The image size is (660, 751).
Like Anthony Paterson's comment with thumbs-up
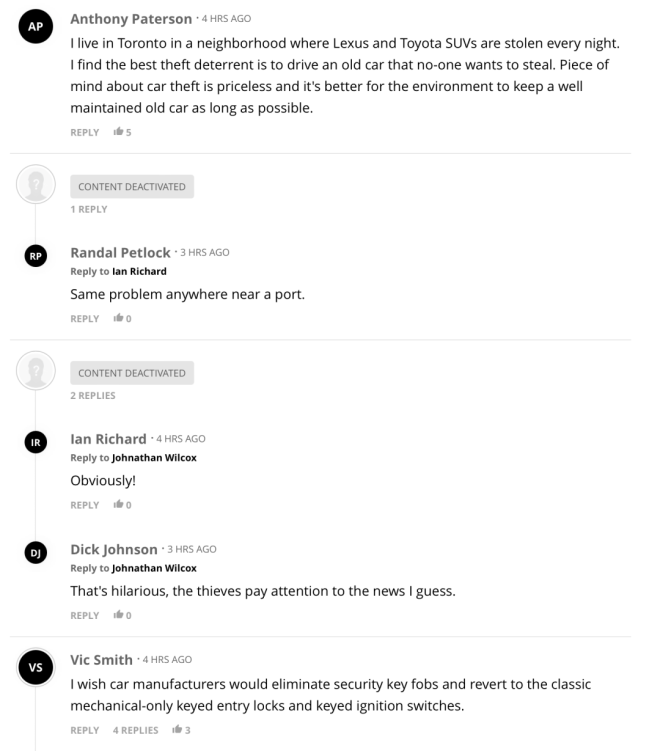tap(119, 132)
